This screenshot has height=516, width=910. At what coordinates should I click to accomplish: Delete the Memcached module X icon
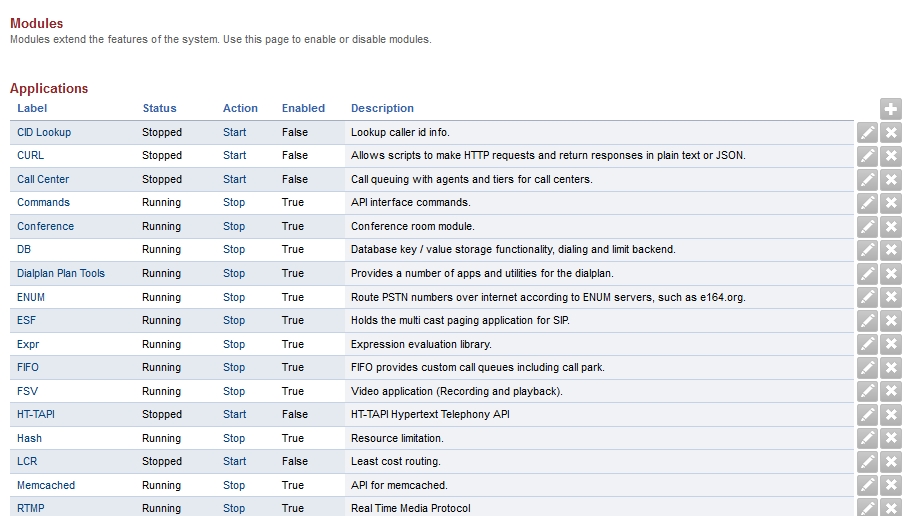(x=891, y=485)
